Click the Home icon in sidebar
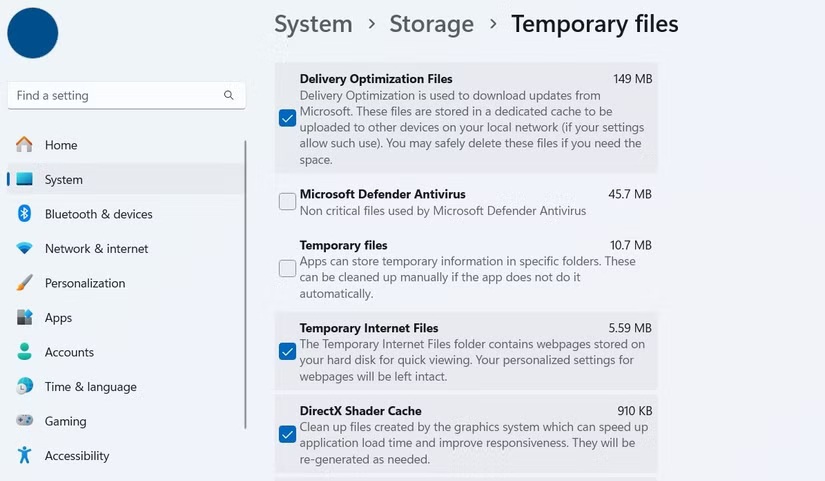The height and width of the screenshot is (481, 825). click(24, 145)
